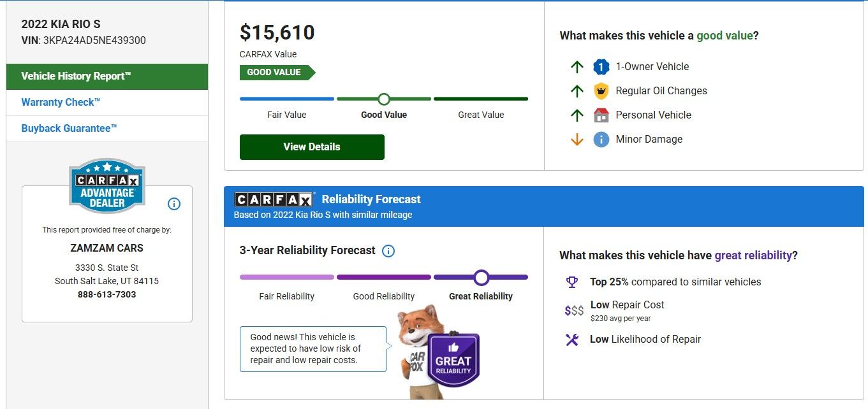Click the CARFAX logo in Reliability Forecast header
Image resolution: width=868 pixels, height=409 pixels.
(274, 199)
